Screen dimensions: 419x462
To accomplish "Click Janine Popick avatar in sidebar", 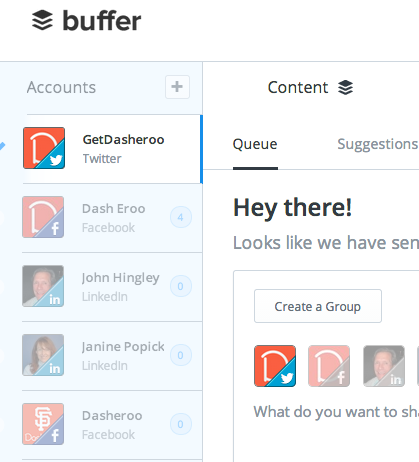I will [43, 355].
